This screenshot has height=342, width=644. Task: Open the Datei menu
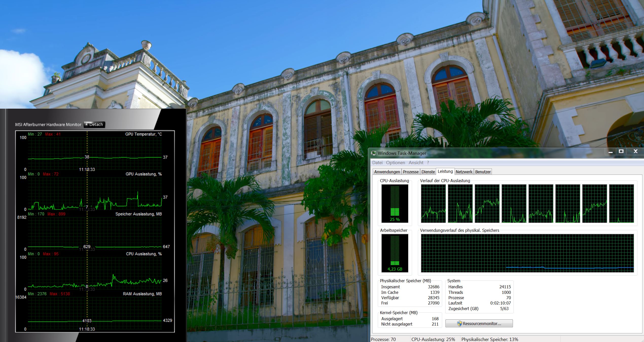[377, 162]
